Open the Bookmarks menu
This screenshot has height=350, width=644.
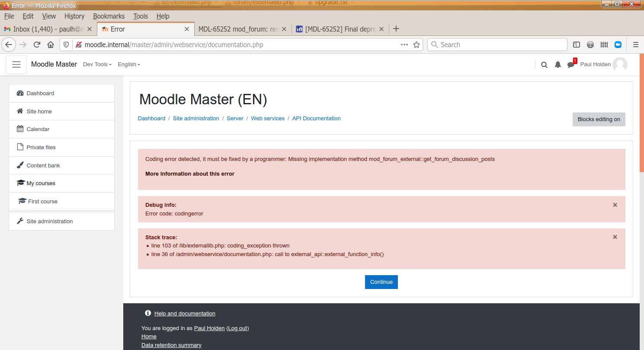pyautogui.click(x=109, y=16)
